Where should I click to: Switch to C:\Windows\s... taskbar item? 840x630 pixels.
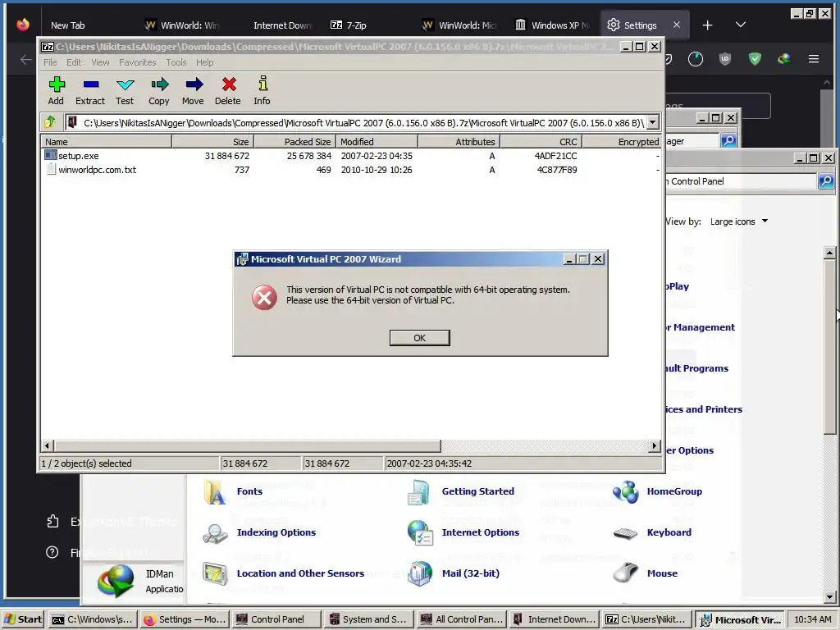click(x=92, y=619)
